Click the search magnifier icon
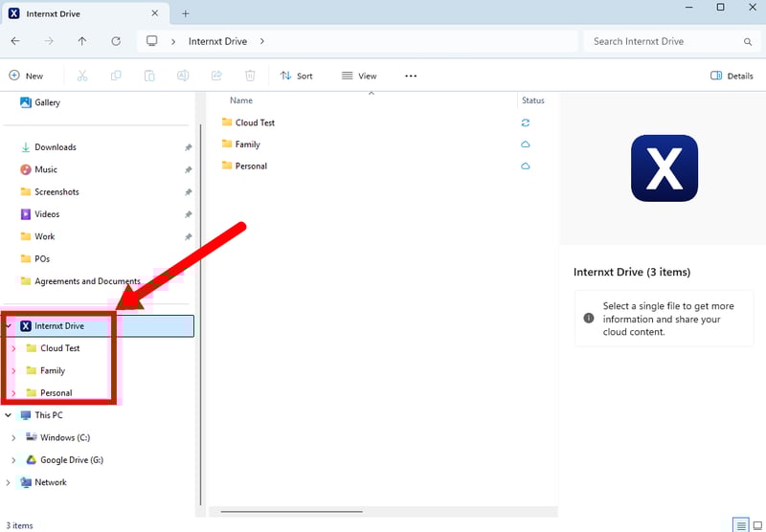The width and height of the screenshot is (766, 532). (748, 42)
